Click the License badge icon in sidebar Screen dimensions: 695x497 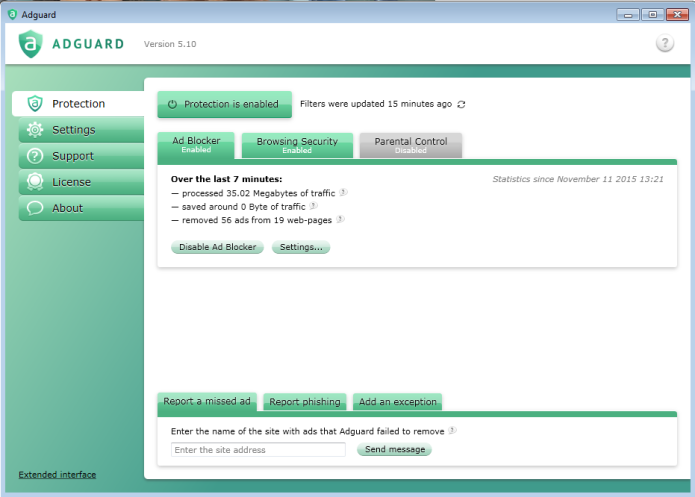click(35, 182)
